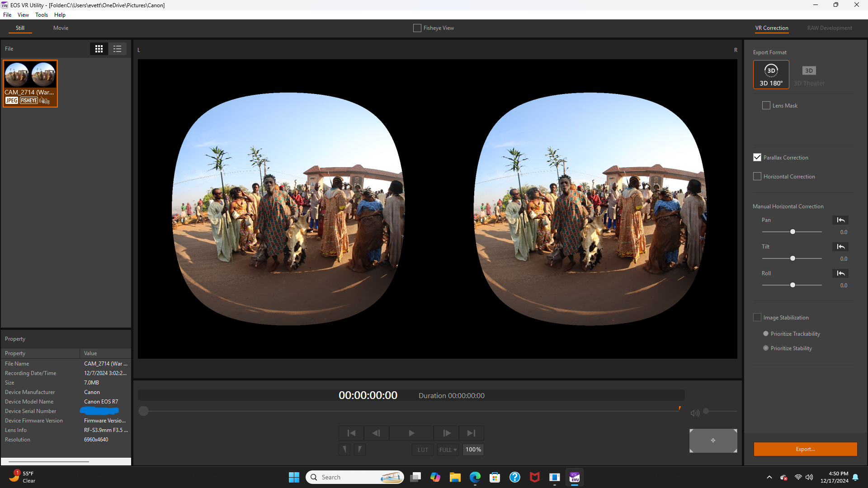868x488 pixels.
Task: Disable Parallax Correction
Action: click(757, 157)
